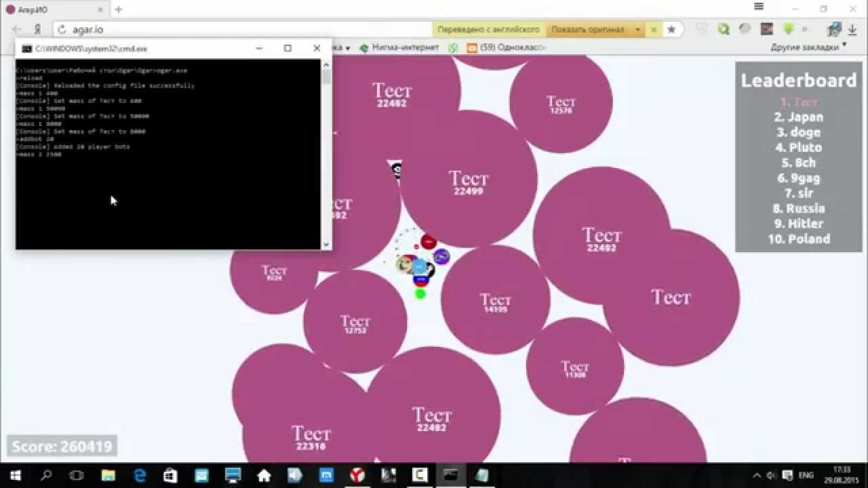Click '10. Poland' in the leaderboard
This screenshot has width=868, height=488.
(799, 239)
